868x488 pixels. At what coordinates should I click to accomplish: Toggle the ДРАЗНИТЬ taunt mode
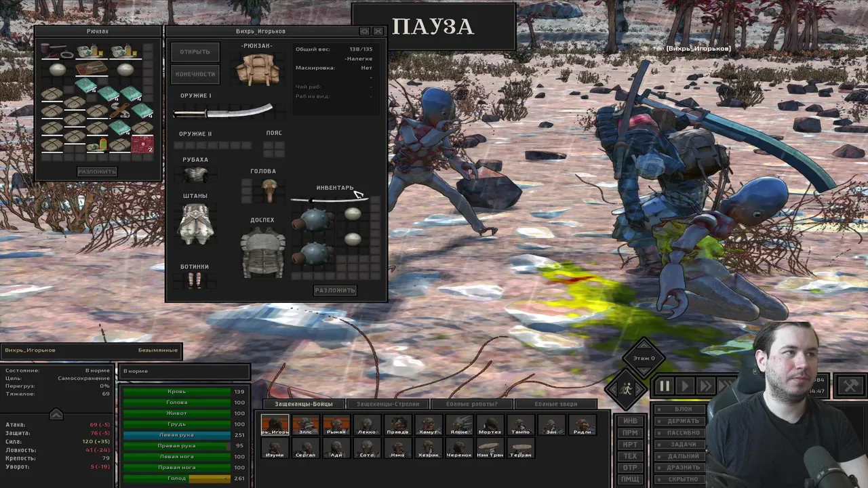(678, 467)
